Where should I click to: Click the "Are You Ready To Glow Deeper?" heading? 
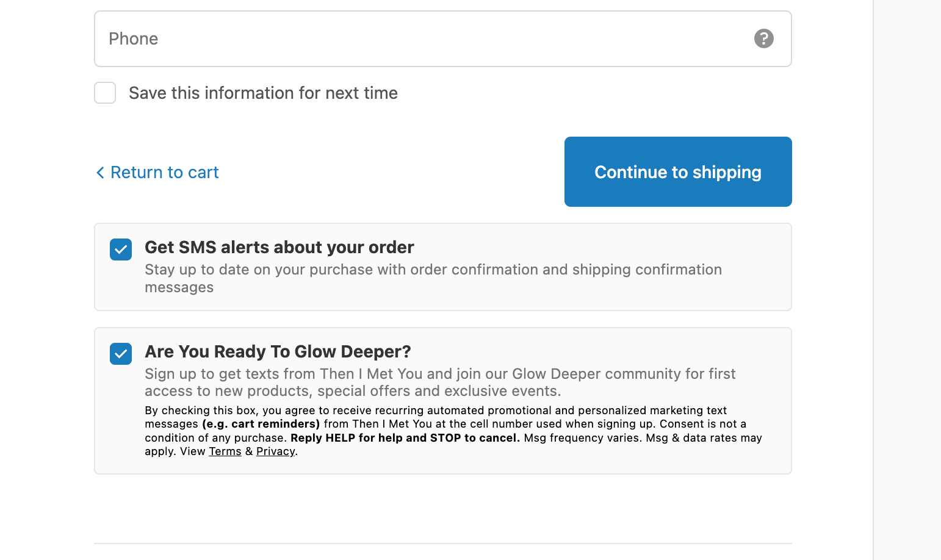(x=278, y=351)
